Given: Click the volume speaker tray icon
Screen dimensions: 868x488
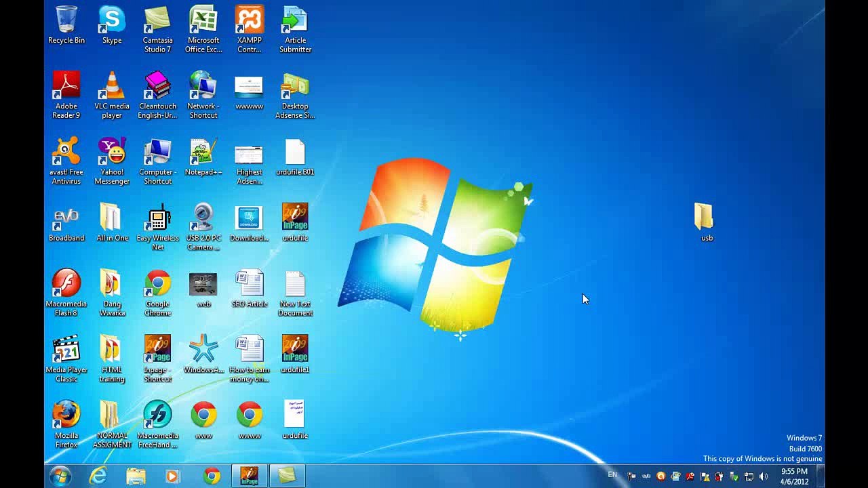Looking at the screenshot, I should [x=764, y=476].
